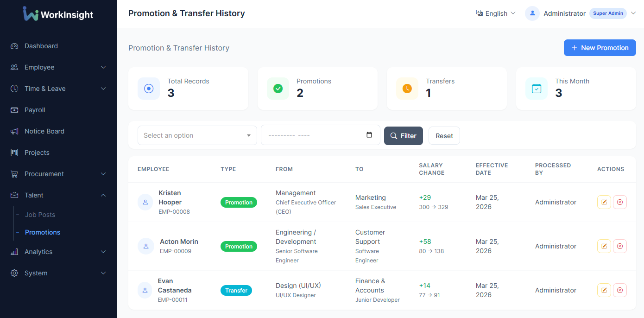Click delete icon for Kristen Hooper's record
Screen dimensions: 644x318
620,202
